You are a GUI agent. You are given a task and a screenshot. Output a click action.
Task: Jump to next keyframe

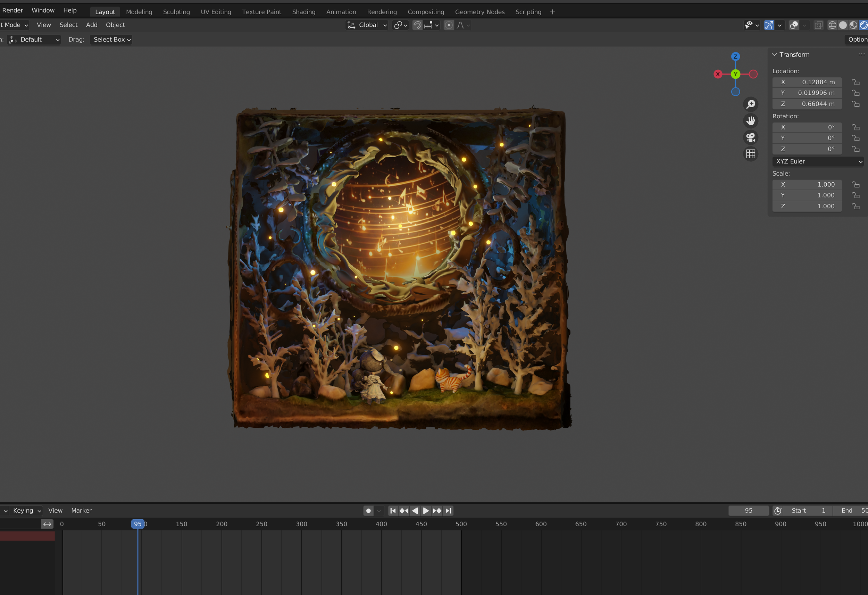click(x=437, y=511)
